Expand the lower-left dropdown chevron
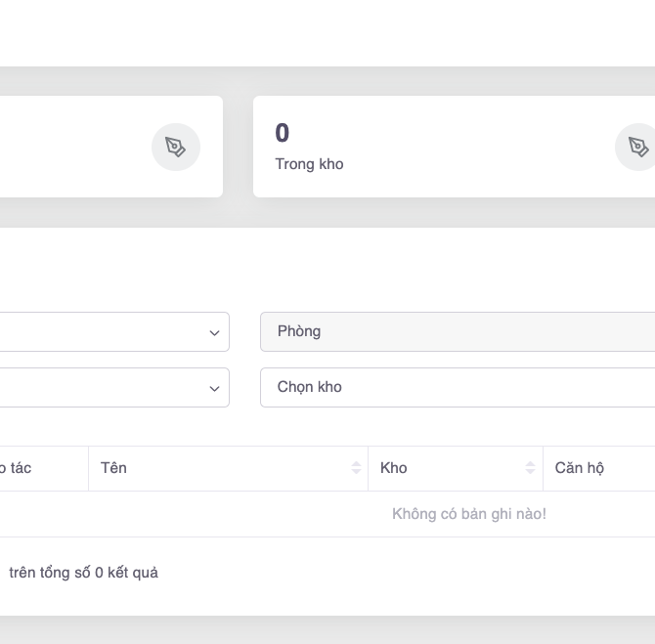The height and width of the screenshot is (644, 655). [214, 389]
